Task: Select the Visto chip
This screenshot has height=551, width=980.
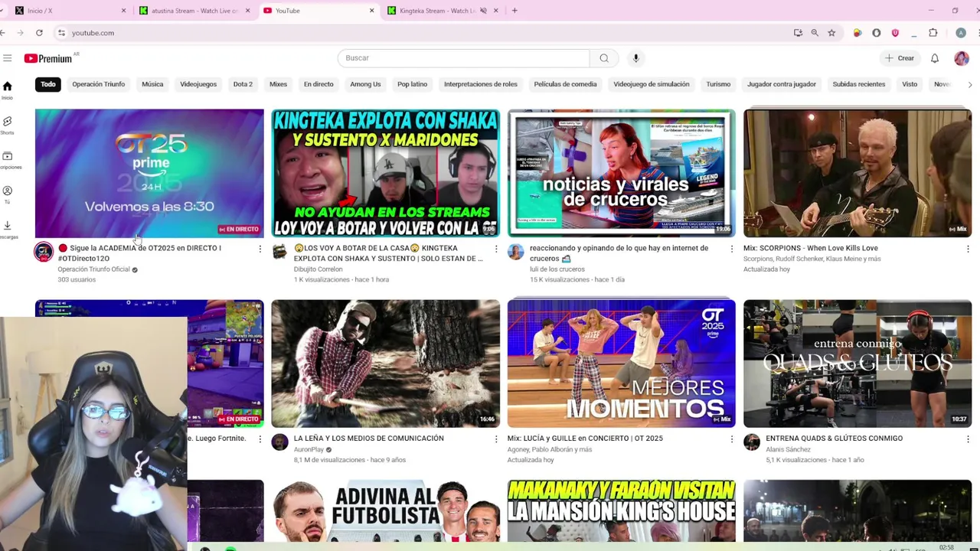Action: (910, 84)
